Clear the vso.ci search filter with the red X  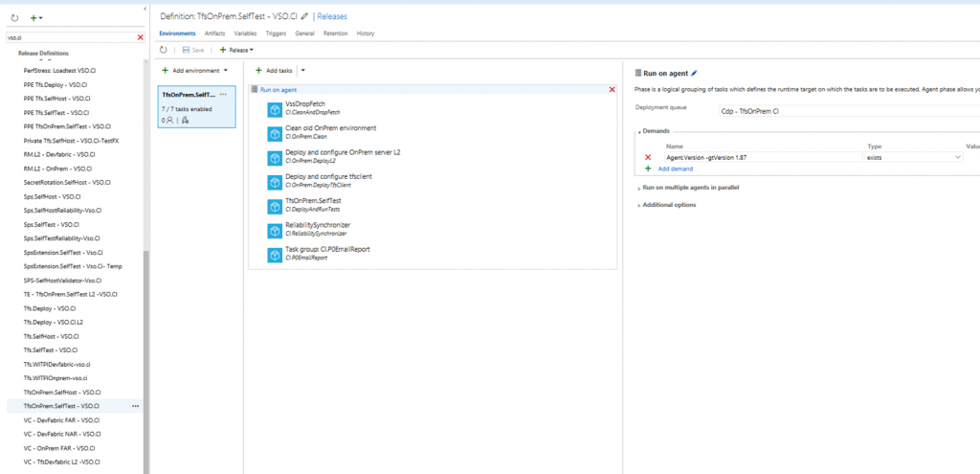[x=141, y=37]
